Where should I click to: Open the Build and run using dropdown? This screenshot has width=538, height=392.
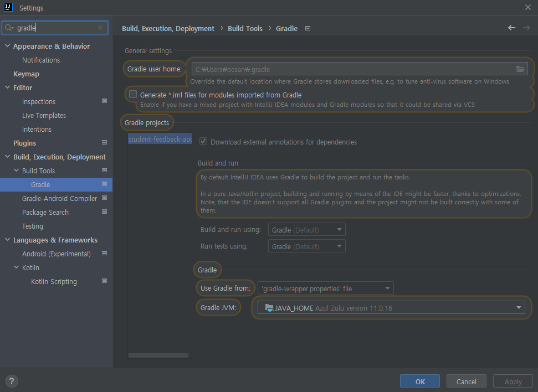tap(307, 229)
